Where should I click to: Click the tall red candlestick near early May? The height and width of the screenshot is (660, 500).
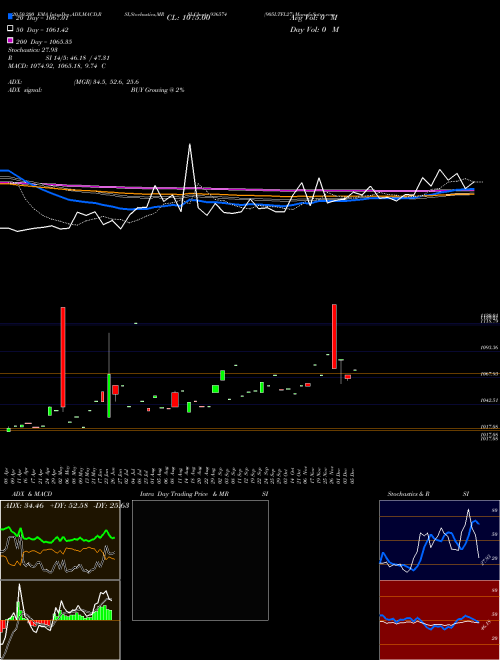(63, 357)
